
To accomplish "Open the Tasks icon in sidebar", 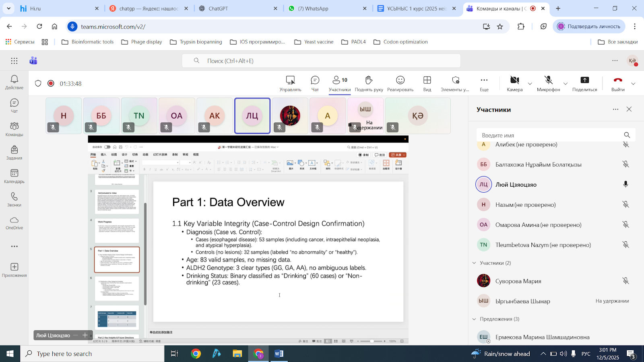I will [x=14, y=153].
